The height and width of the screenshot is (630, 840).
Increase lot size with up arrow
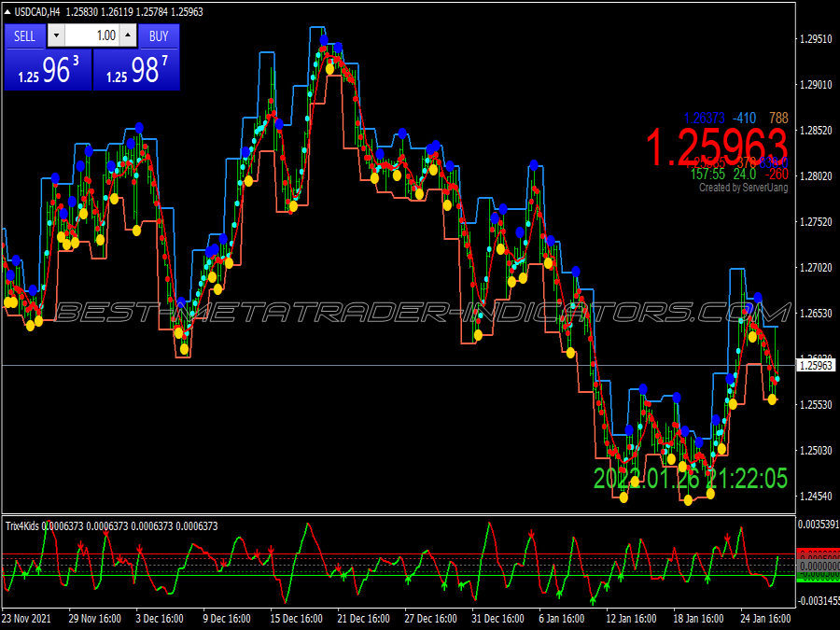(128, 36)
